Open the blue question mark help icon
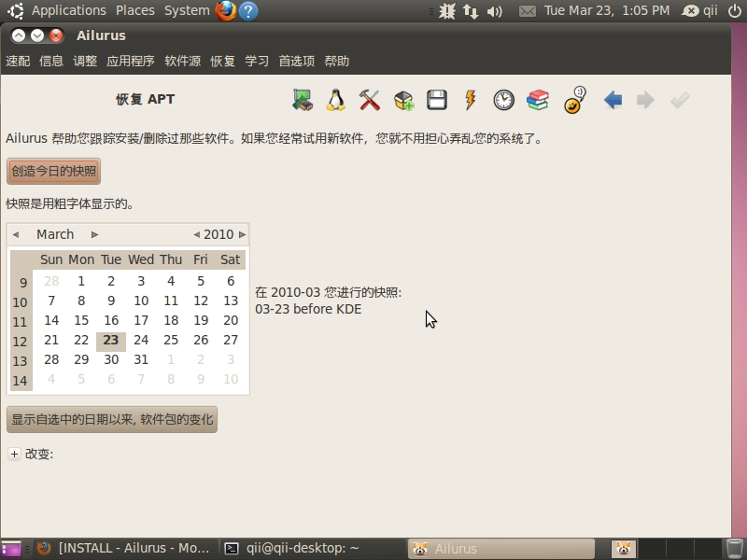 point(248,10)
